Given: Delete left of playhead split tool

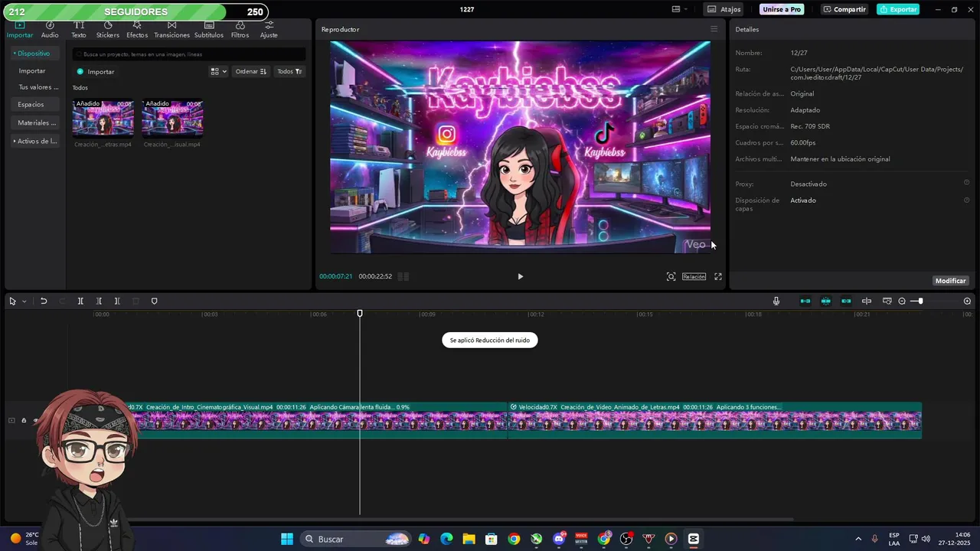Looking at the screenshot, I should click(99, 301).
